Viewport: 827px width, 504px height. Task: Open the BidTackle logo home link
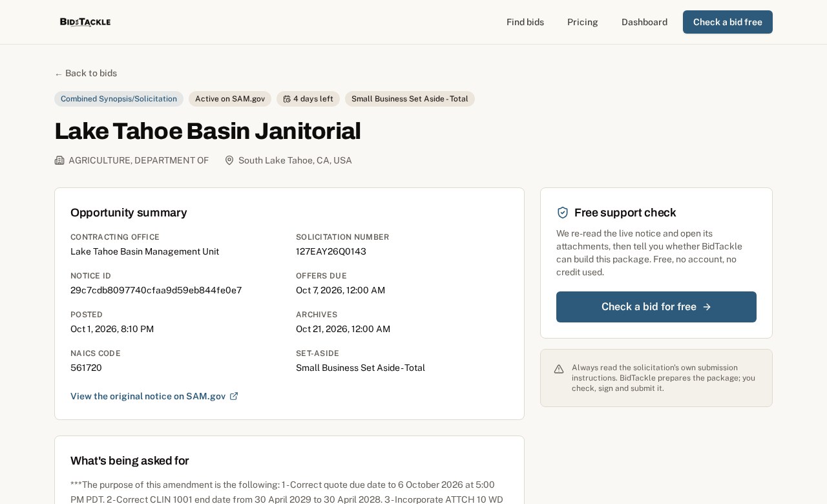click(x=85, y=22)
